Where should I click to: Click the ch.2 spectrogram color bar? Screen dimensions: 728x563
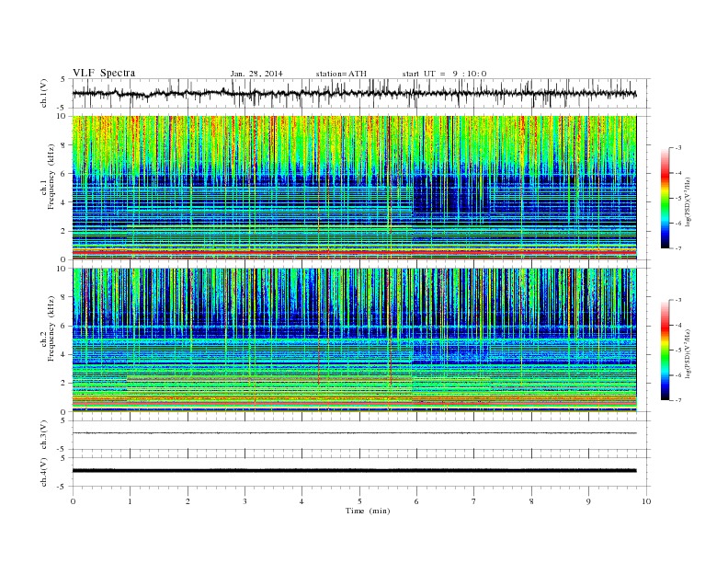pos(665,350)
